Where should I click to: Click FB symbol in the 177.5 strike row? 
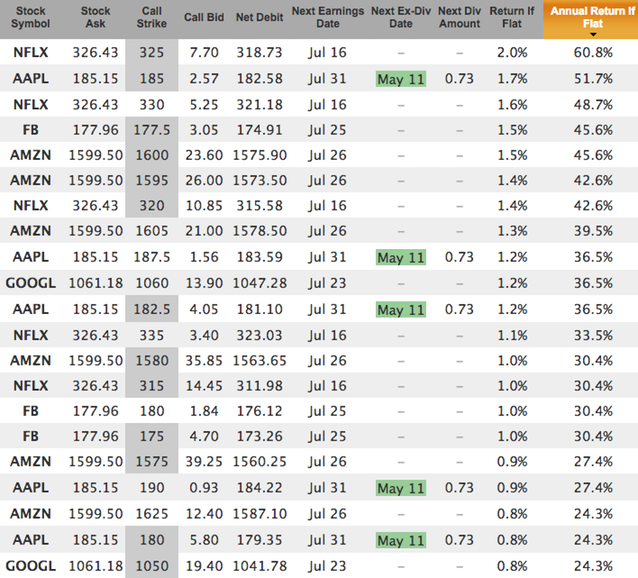pos(31,130)
